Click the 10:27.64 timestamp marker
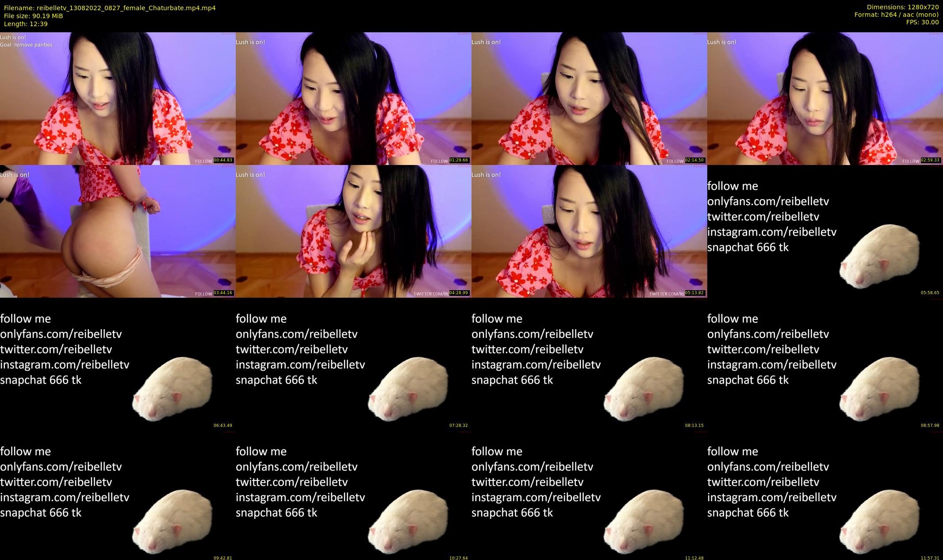943x560 pixels. tap(458, 558)
